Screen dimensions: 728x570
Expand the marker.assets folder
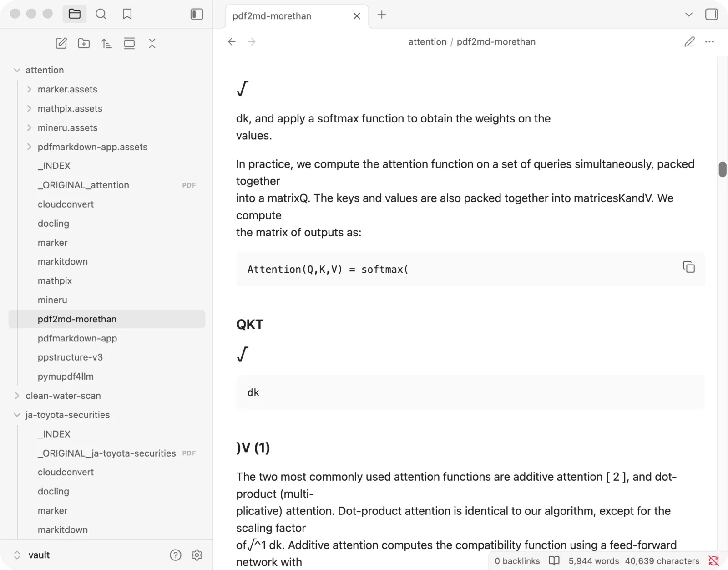[x=29, y=89]
